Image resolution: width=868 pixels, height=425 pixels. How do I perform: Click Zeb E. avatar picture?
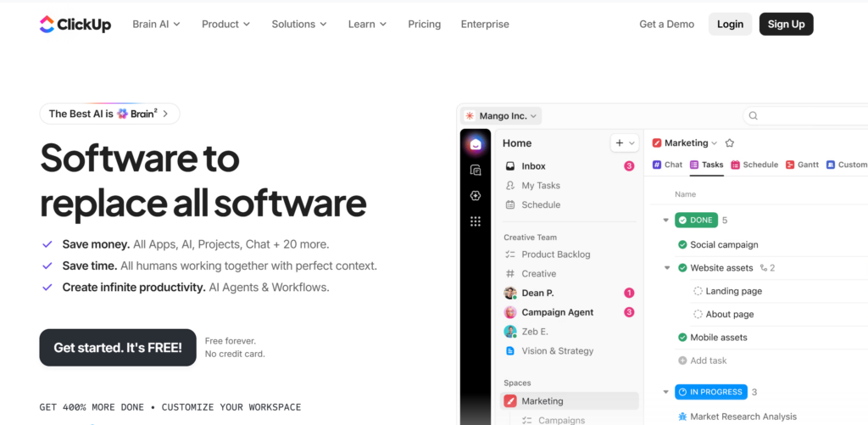[x=510, y=332]
